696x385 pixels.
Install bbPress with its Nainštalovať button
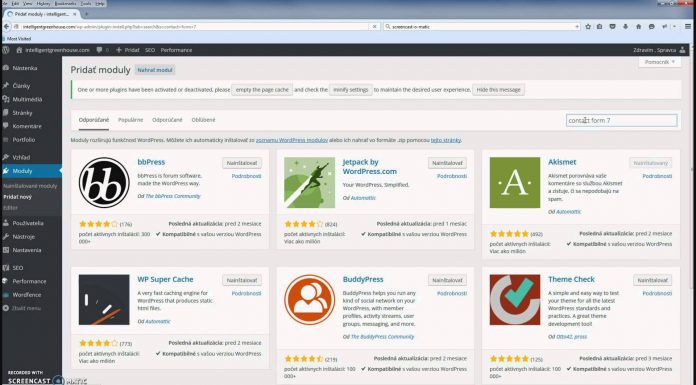242,163
